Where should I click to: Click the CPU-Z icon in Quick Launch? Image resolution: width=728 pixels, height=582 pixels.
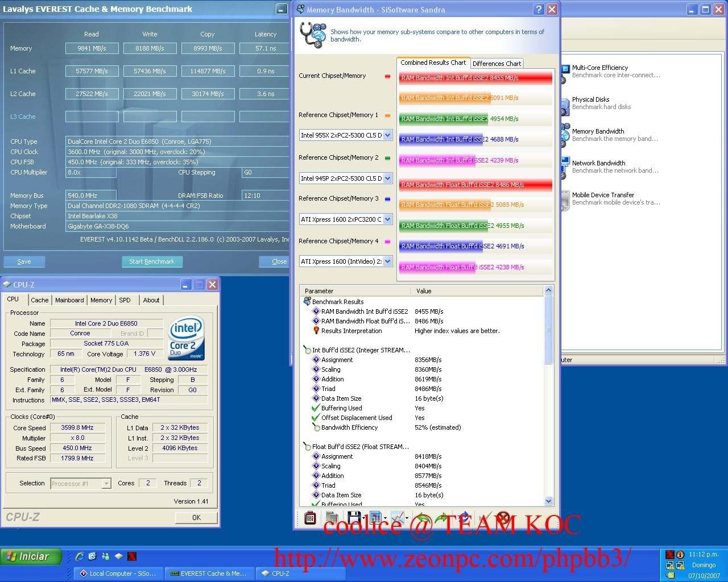119,556
